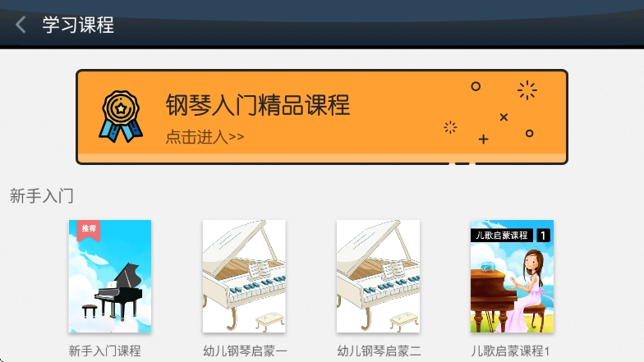Go back using the header arrow

(x=21, y=25)
